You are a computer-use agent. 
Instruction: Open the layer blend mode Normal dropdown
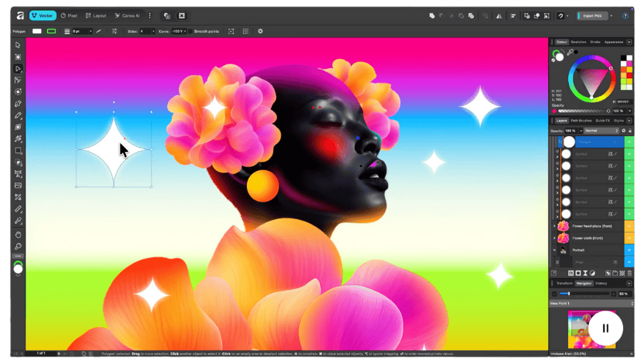coord(601,130)
